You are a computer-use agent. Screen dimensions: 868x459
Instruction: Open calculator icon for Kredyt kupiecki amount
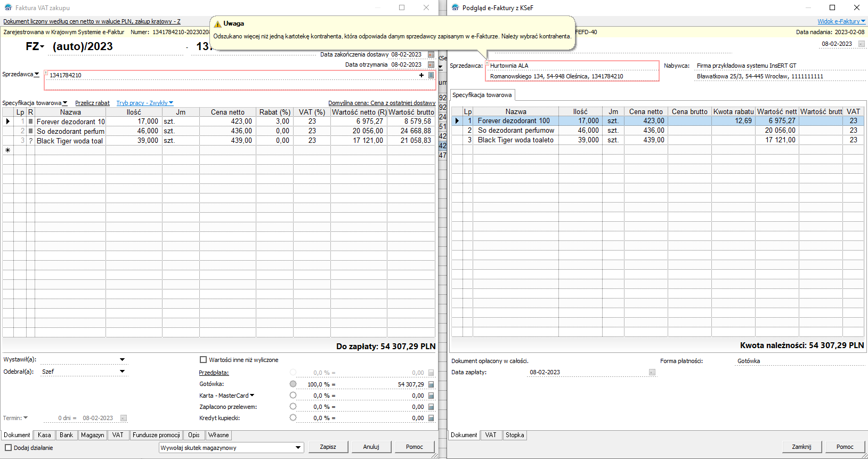(x=431, y=418)
